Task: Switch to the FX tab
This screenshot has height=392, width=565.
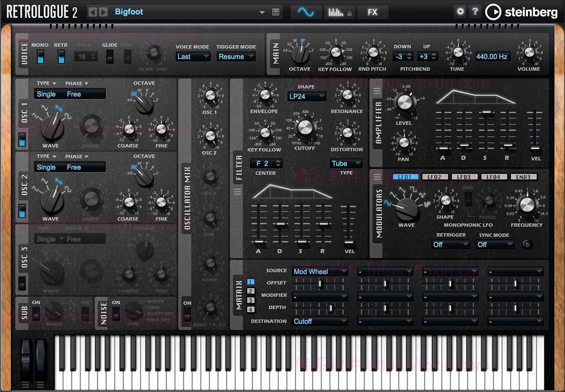Action: point(372,12)
